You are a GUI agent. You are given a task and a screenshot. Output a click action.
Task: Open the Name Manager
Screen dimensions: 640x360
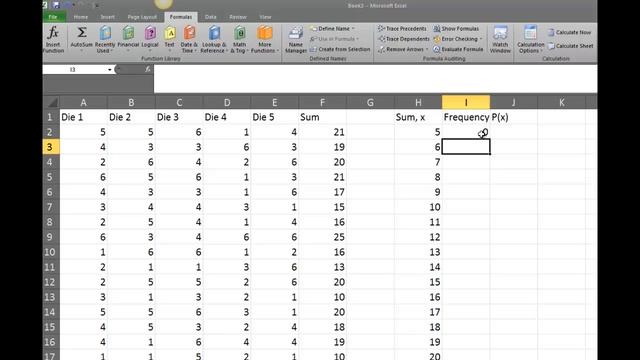click(296, 40)
